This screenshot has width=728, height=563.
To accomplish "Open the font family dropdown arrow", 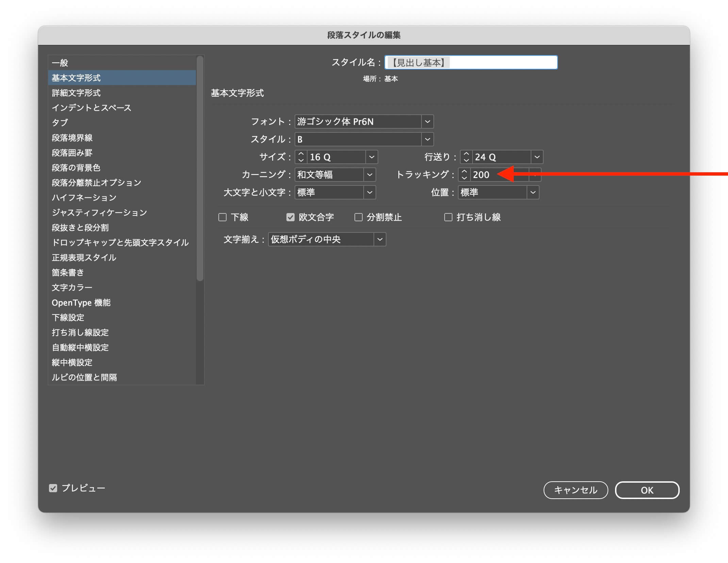I will [x=427, y=122].
